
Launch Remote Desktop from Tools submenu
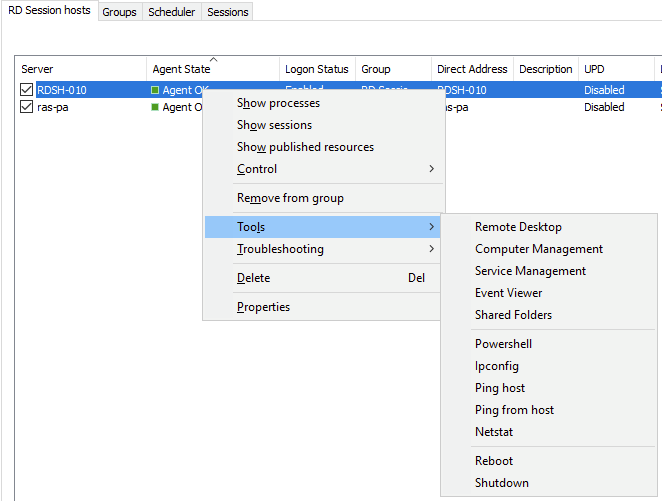coord(549,227)
